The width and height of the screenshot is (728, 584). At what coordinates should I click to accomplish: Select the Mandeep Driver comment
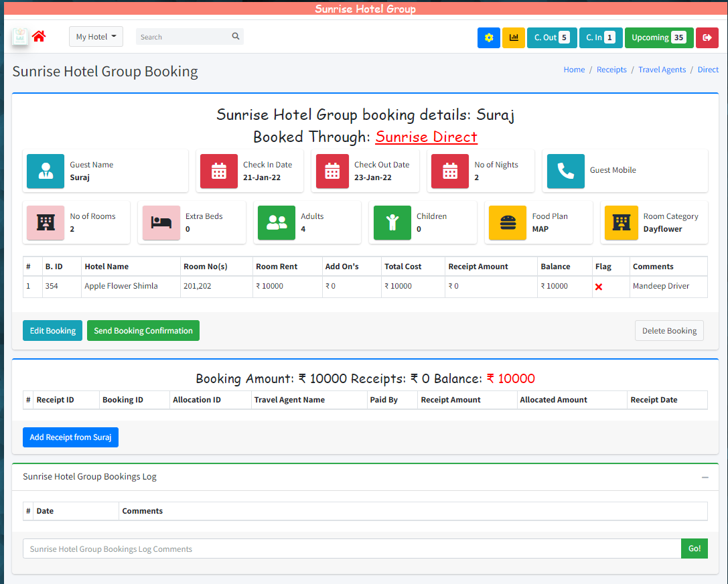(x=661, y=286)
